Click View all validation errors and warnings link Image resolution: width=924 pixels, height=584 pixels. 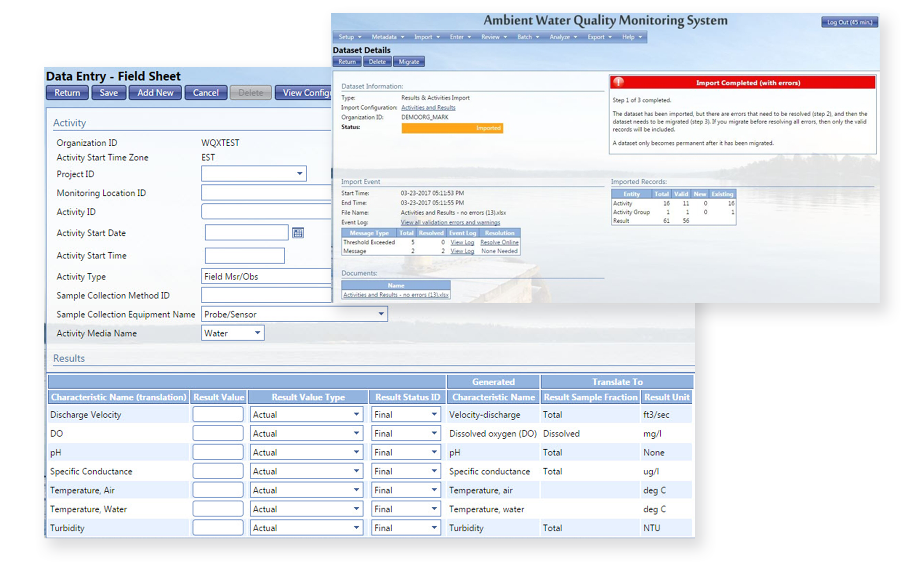pos(450,222)
